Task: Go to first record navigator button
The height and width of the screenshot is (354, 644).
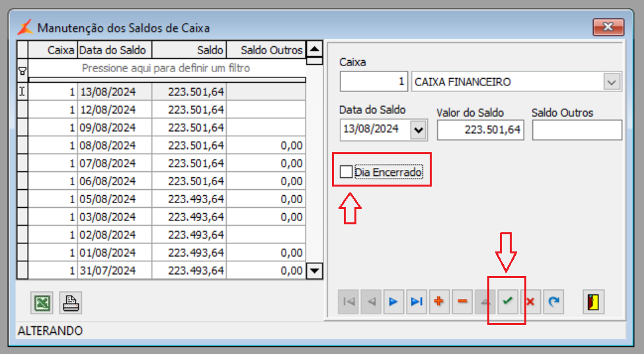Action: [348, 302]
